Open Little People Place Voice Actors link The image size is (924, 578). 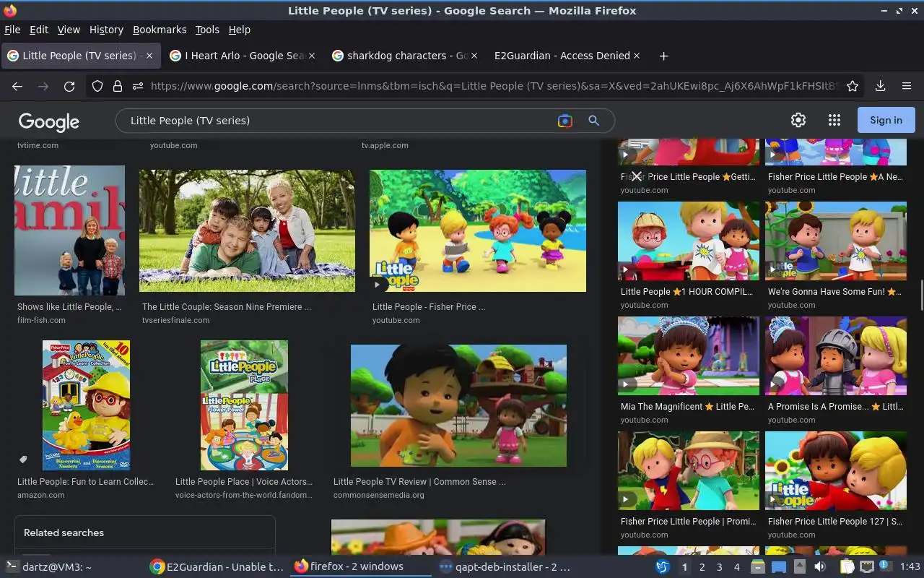(244, 482)
